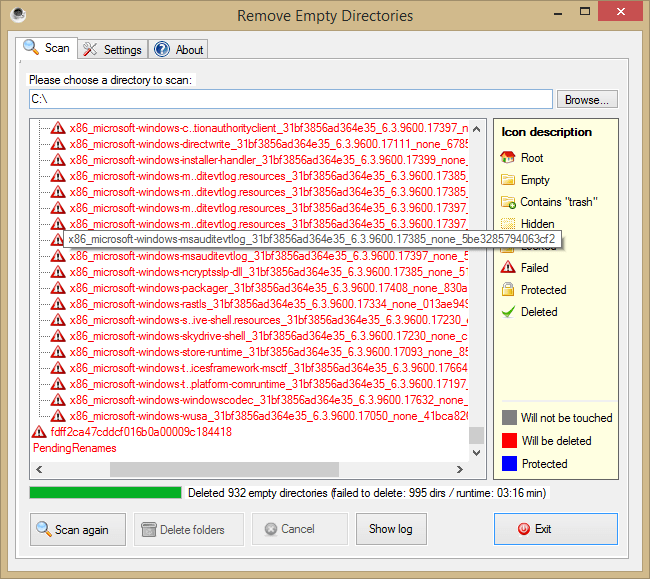Select the skydrive-shell folder entry

(x=269, y=336)
